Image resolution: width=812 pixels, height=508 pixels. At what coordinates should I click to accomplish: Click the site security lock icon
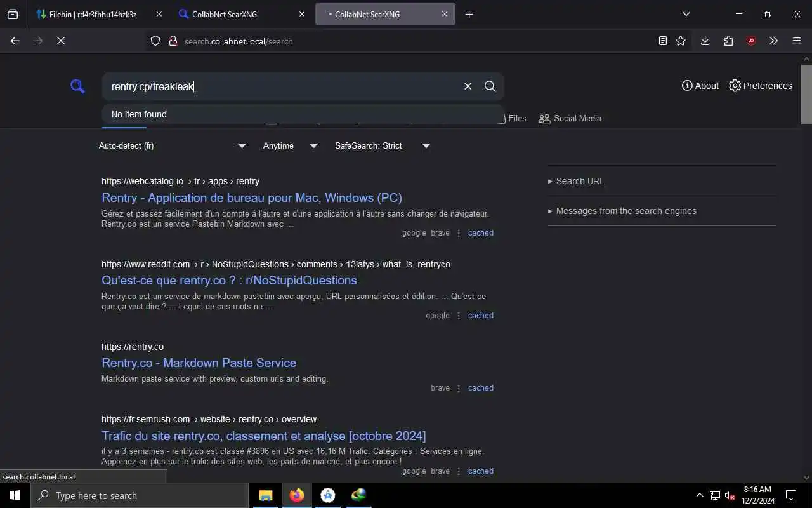(x=173, y=41)
